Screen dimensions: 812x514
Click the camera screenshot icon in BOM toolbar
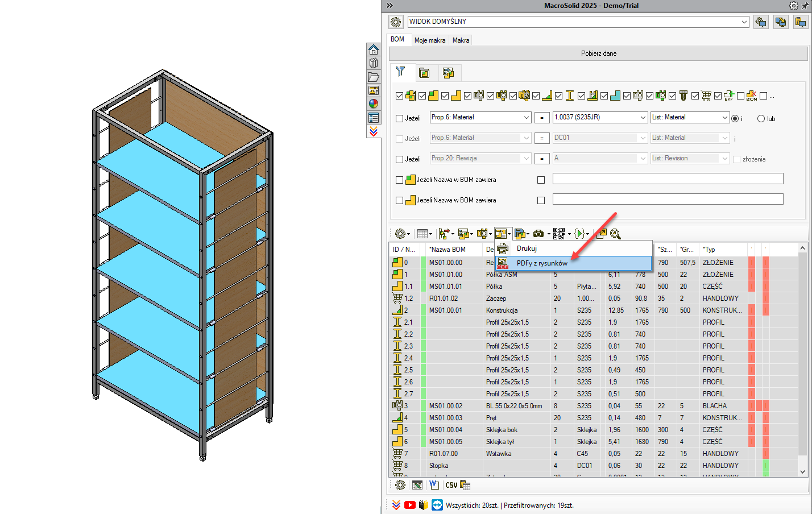pos(538,234)
